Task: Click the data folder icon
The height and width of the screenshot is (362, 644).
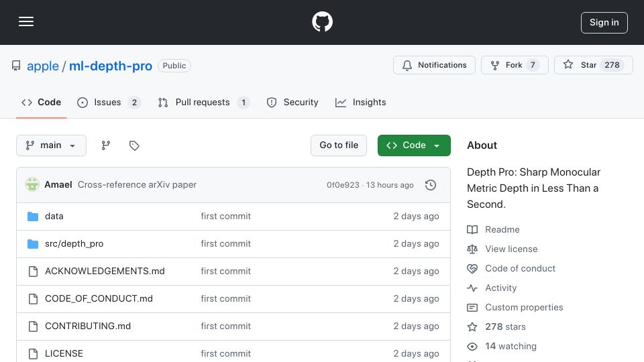Action: 33,217
